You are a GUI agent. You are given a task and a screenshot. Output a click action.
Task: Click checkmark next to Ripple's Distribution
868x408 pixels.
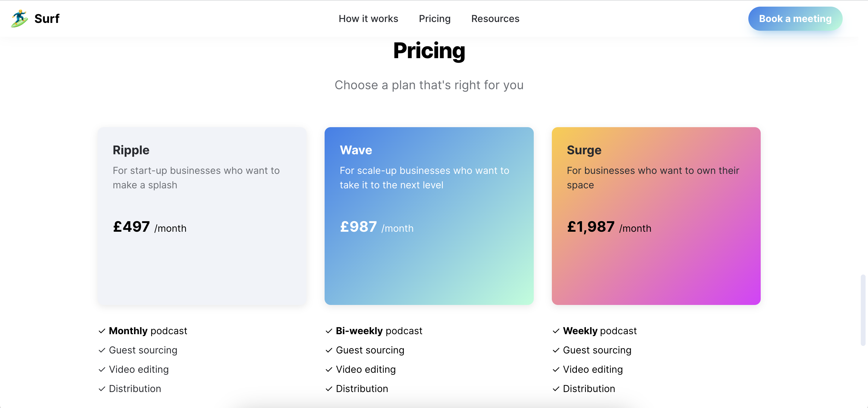tap(102, 389)
